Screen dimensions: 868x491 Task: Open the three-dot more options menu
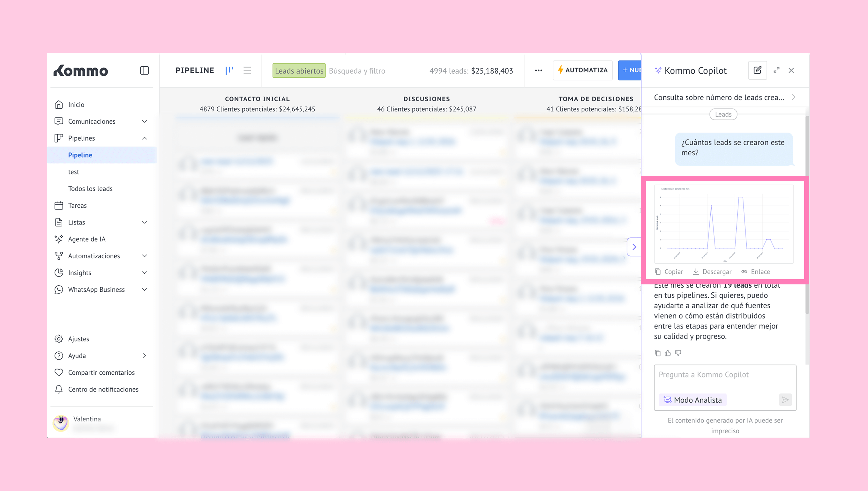pyautogui.click(x=538, y=70)
